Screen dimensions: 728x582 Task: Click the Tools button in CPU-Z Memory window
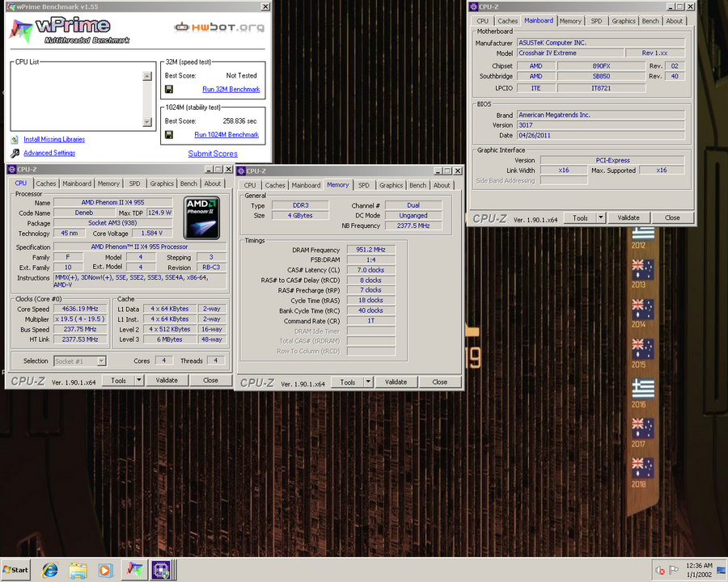[x=348, y=382]
